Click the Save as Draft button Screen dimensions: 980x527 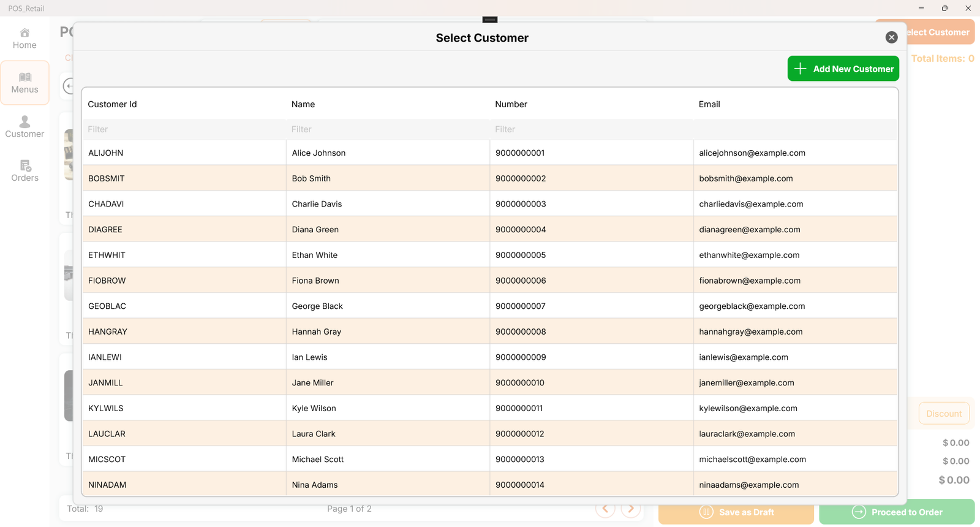pos(736,512)
